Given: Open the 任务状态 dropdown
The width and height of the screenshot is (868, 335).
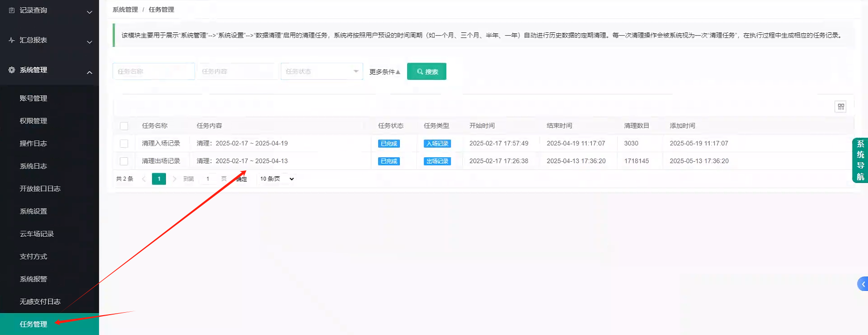Looking at the screenshot, I should (321, 71).
